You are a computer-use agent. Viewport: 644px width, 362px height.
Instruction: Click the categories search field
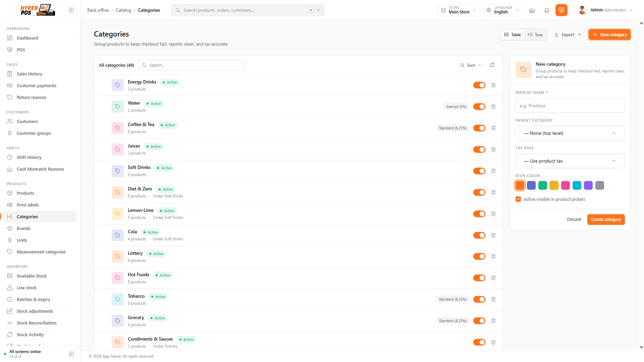pyautogui.click(x=192, y=65)
